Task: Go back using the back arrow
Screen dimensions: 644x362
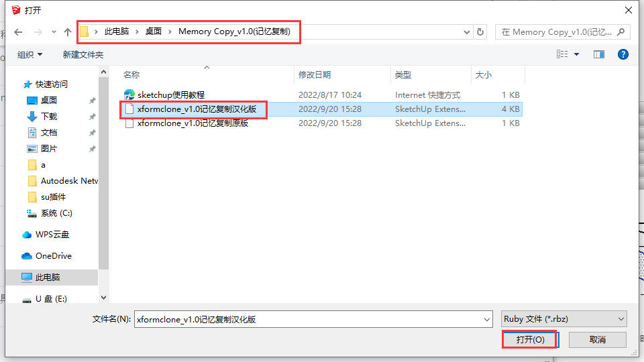Action: click(x=18, y=32)
